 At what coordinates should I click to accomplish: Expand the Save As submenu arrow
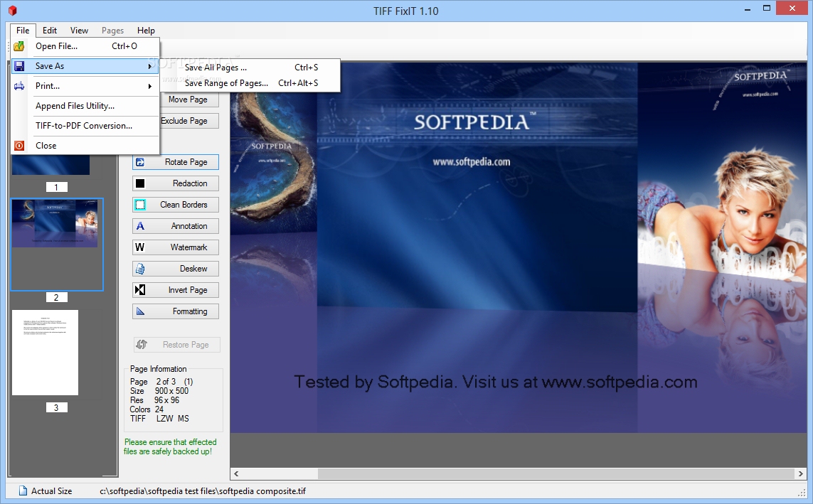[150, 66]
